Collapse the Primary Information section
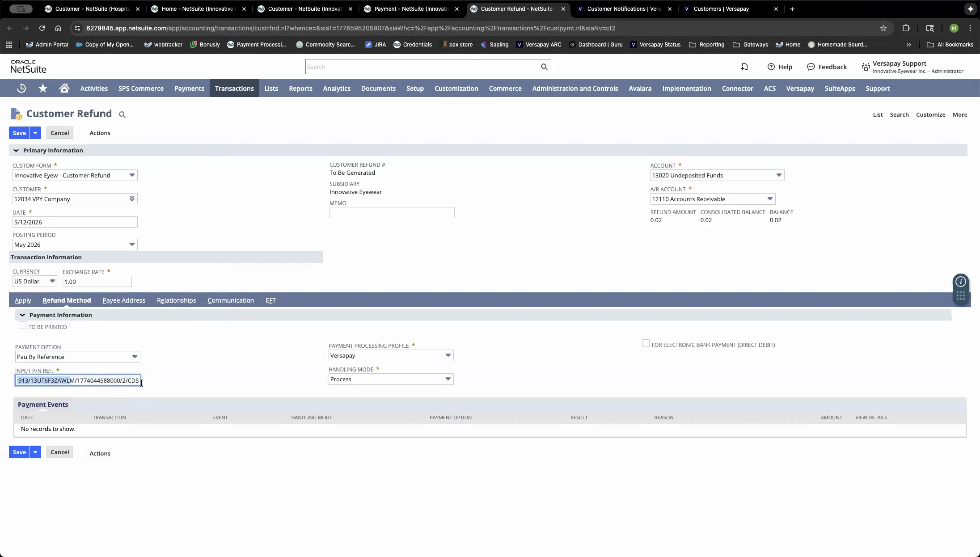The image size is (980, 557). 16,151
